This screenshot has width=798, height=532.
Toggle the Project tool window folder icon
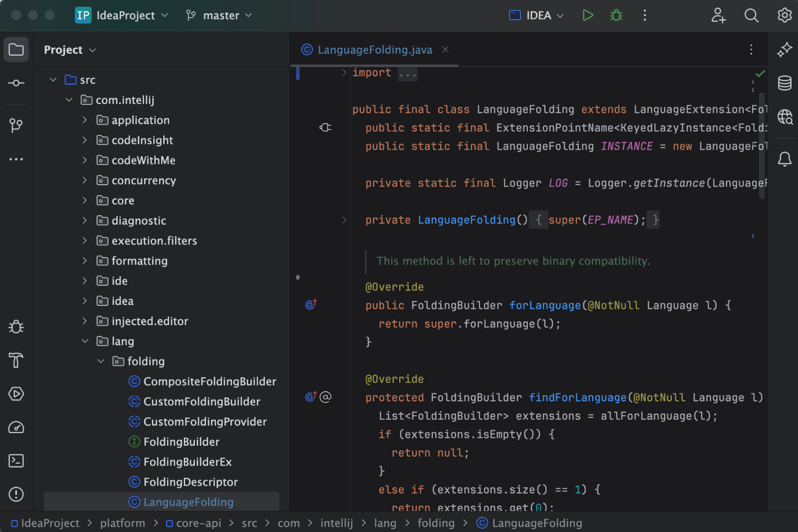[x=16, y=49]
